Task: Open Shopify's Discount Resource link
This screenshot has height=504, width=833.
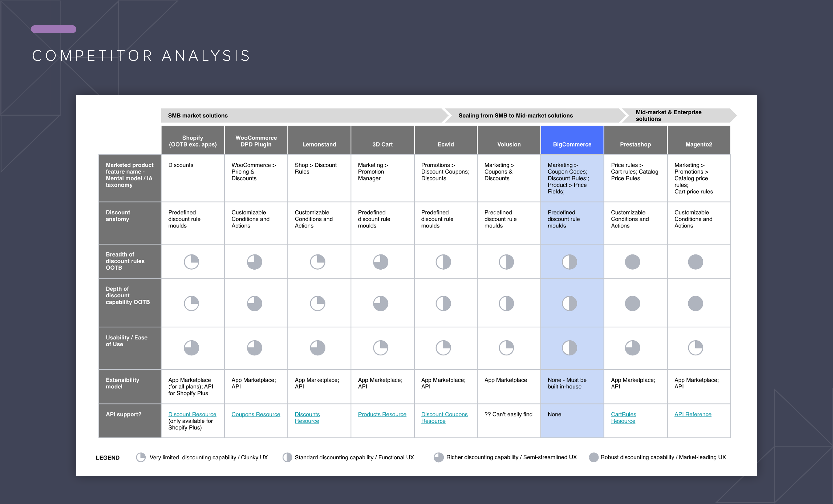Action: (x=192, y=414)
